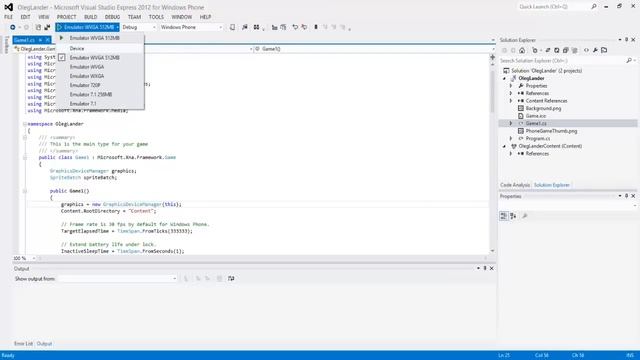Collapse the OlegLanderContent (Content) project node

tap(504, 146)
